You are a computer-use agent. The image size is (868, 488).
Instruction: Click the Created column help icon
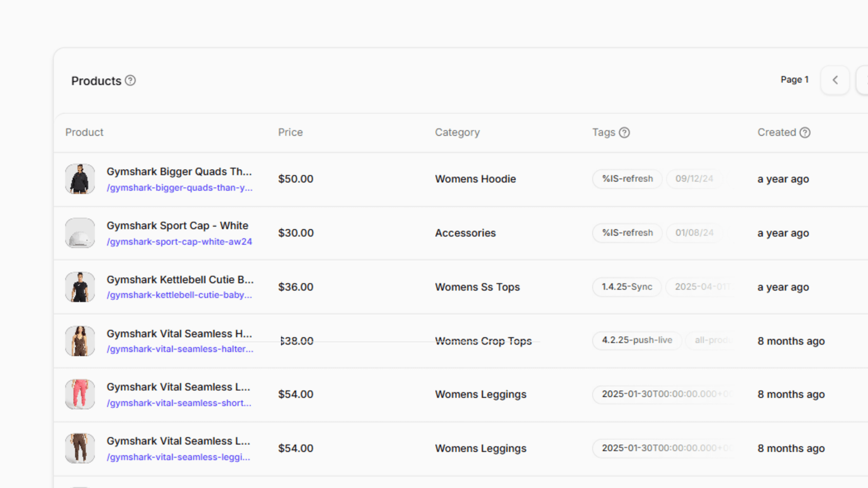pos(805,133)
